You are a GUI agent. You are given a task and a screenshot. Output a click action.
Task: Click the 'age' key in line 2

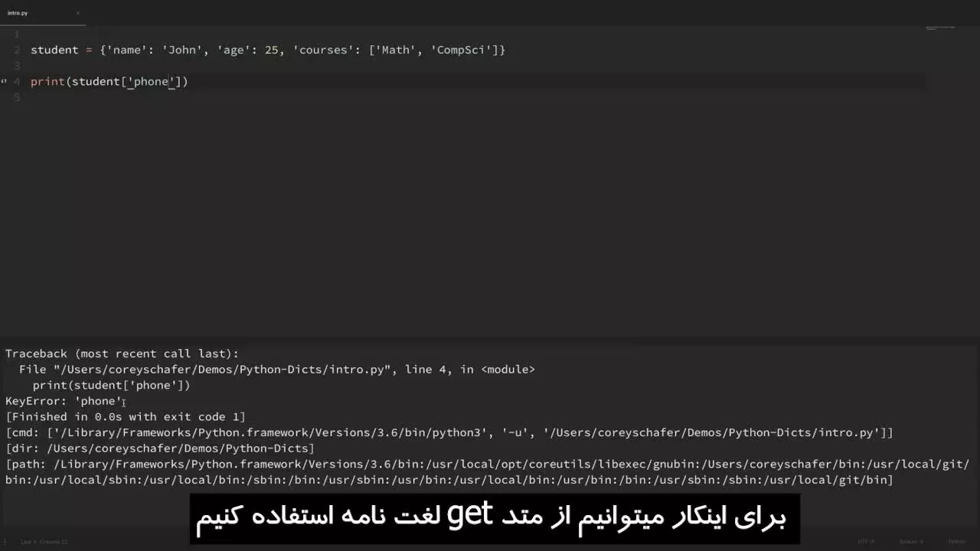coord(234,50)
